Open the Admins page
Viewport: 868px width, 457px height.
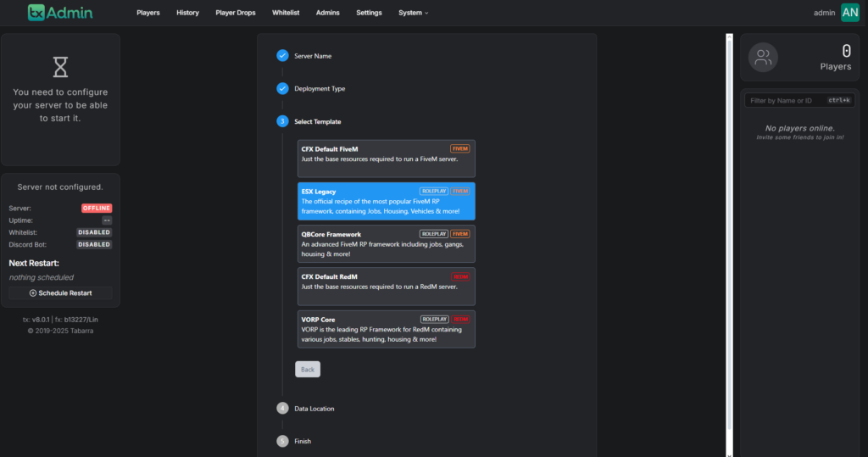point(328,13)
